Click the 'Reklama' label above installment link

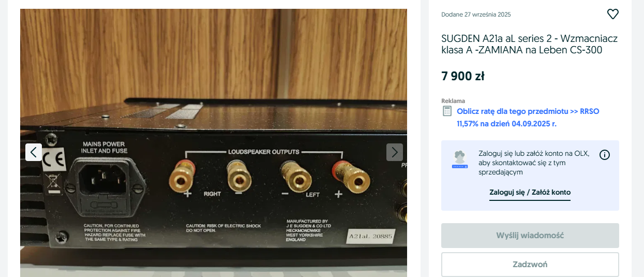coord(453,101)
